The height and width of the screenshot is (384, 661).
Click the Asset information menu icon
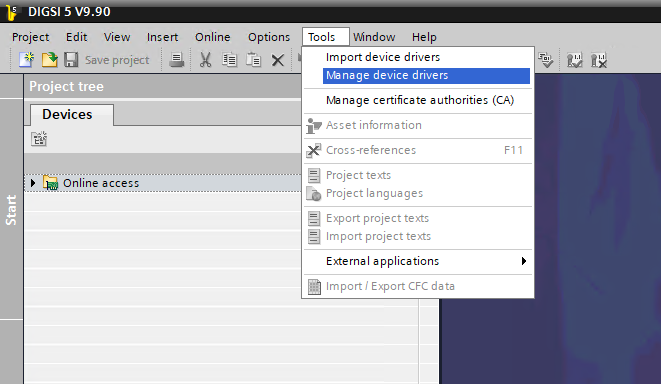(x=314, y=125)
